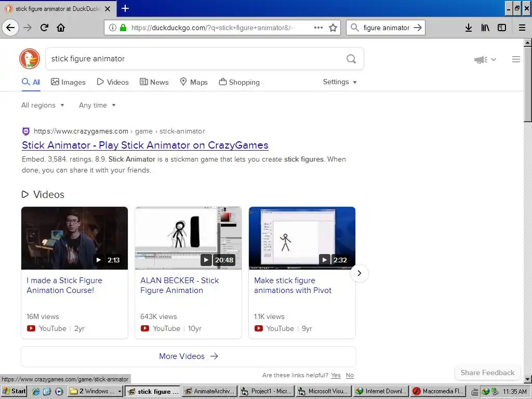Click the address bar URL

212,28
